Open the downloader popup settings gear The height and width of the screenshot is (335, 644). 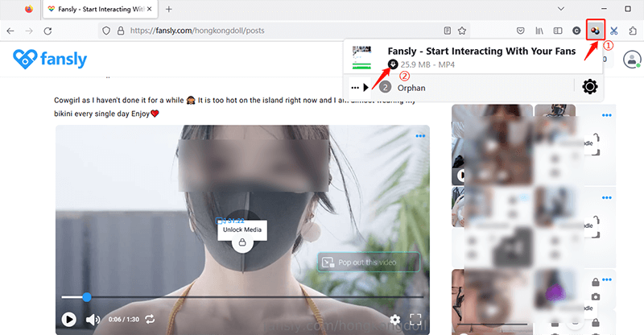(590, 87)
